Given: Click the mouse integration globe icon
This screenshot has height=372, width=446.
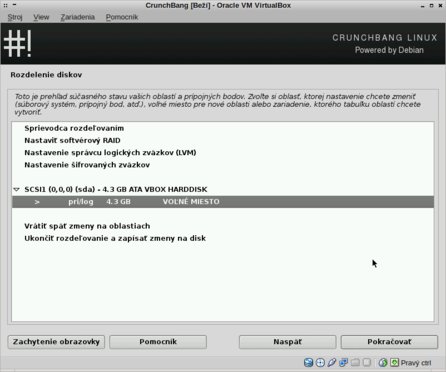Looking at the screenshot, I should pyautogui.click(x=383, y=362).
